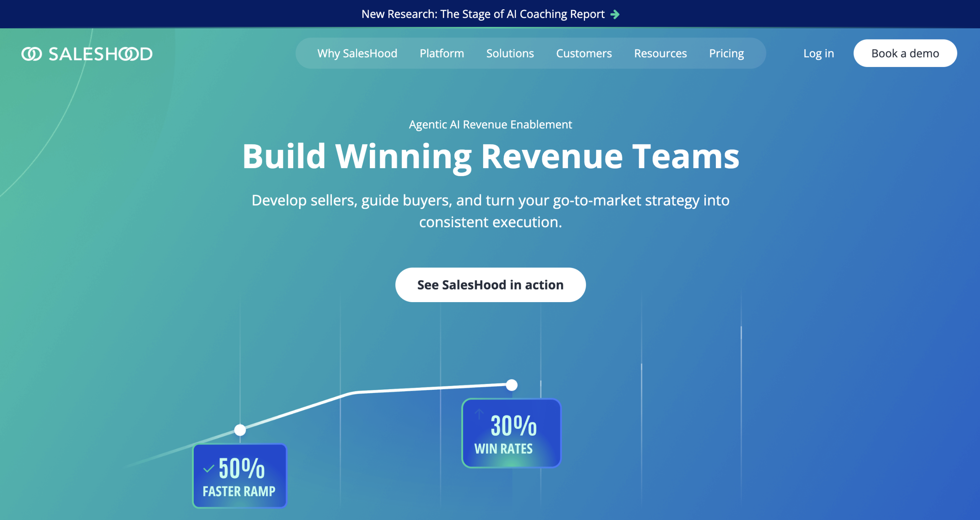Go to the Pricing page
This screenshot has height=520, width=980.
click(727, 53)
